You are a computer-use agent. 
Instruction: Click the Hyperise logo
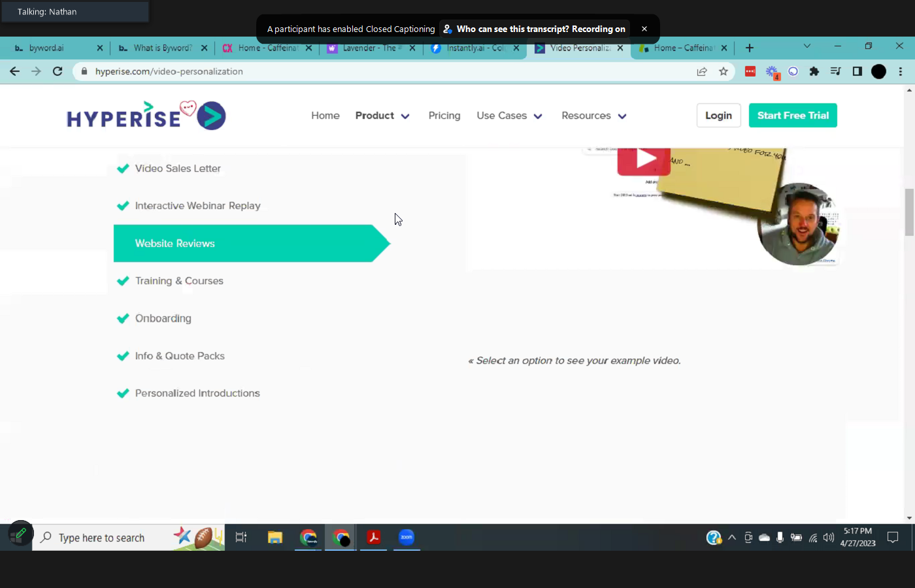(146, 116)
